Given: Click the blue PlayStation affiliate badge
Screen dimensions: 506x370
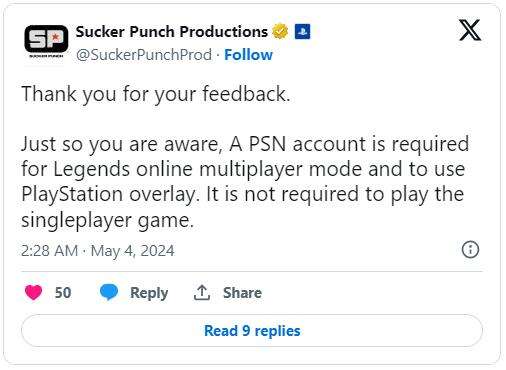Looking at the screenshot, I should (x=303, y=32).
